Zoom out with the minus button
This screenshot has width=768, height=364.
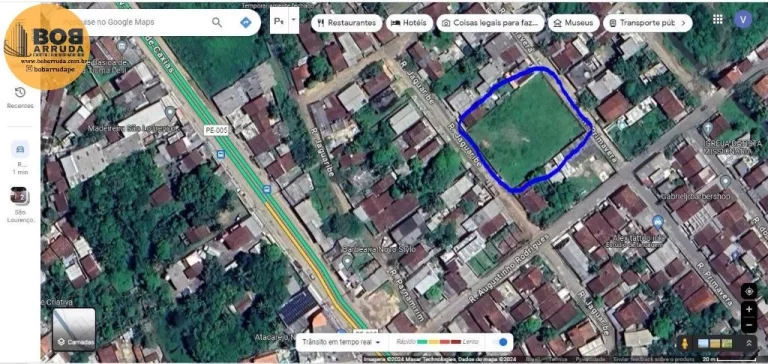click(748, 324)
